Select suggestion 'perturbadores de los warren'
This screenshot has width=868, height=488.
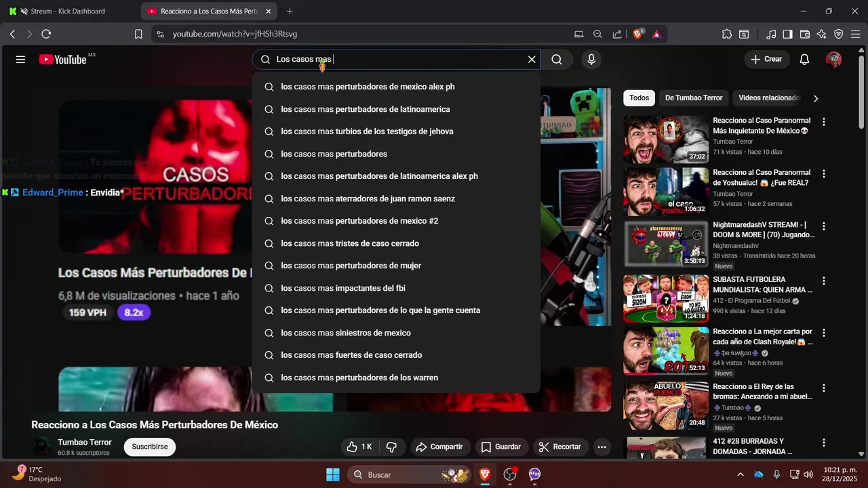point(396,378)
